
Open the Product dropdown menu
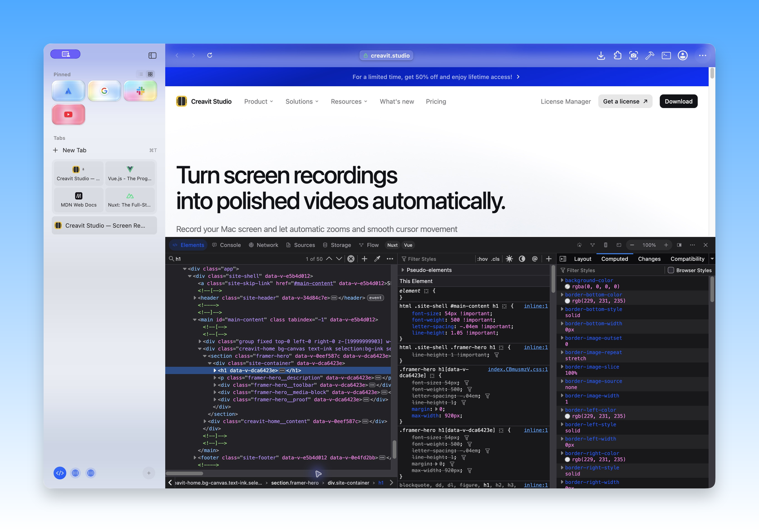click(x=259, y=101)
